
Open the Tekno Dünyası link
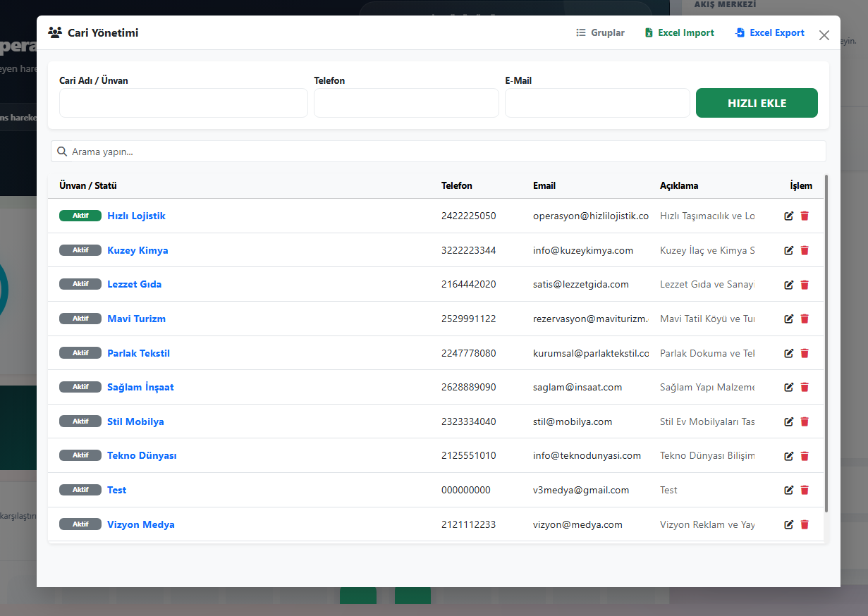pos(142,455)
